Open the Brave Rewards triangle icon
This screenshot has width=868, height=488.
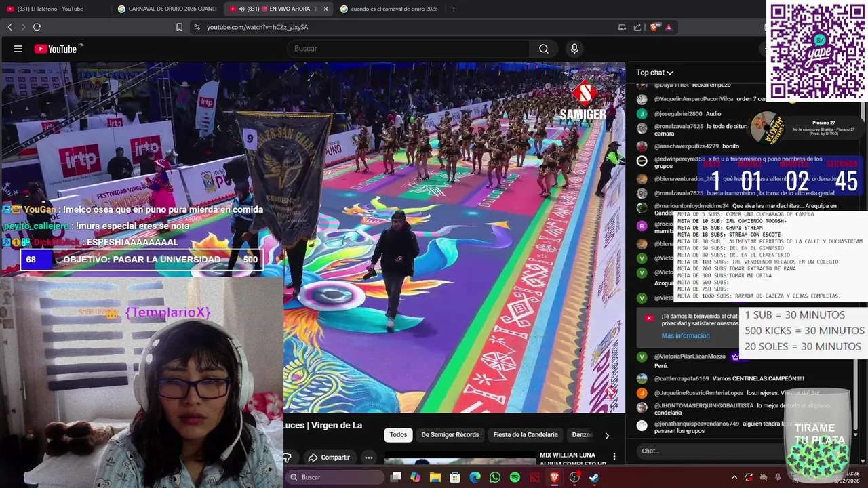click(669, 27)
